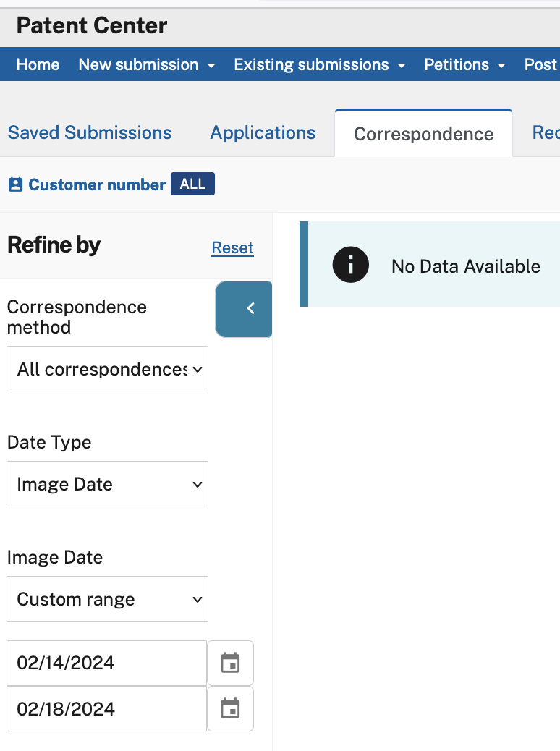
Task: Click the Customer number link
Action: coord(97,184)
